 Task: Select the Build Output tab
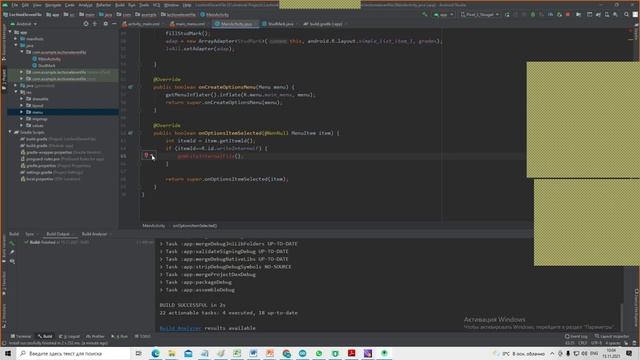click(x=58, y=234)
